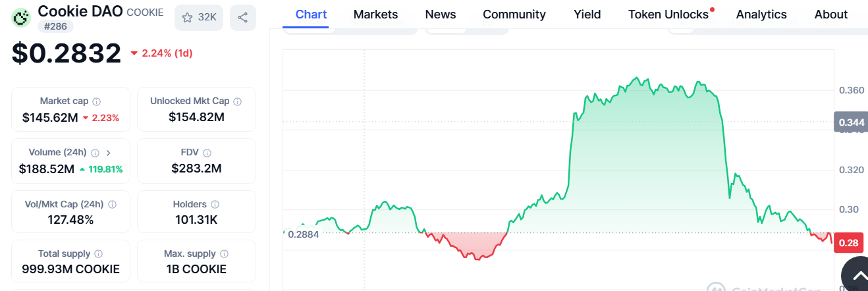Click the 0.360 y-axis label
Screen dimensions: 868x291
coord(852,90)
